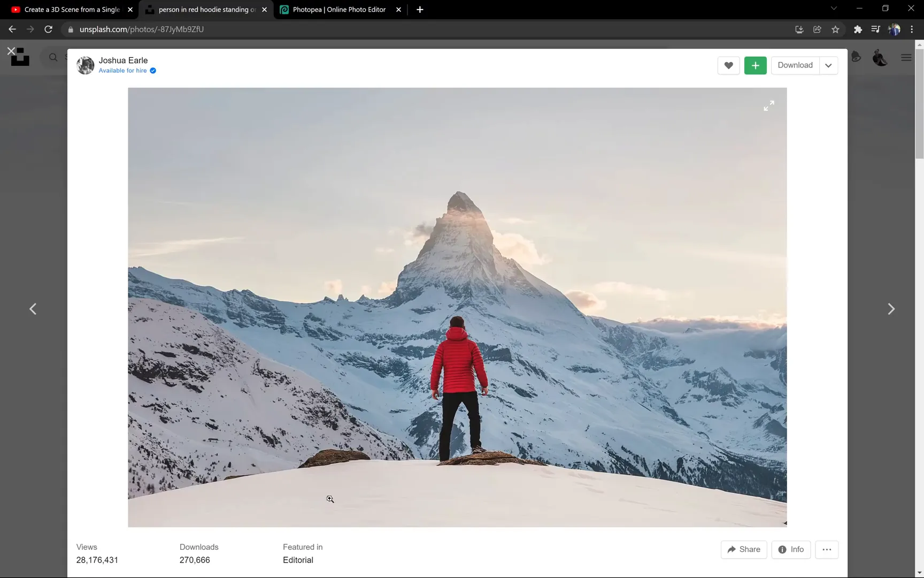Open the dimmed icon left of the Unsplash avatar

(856, 57)
